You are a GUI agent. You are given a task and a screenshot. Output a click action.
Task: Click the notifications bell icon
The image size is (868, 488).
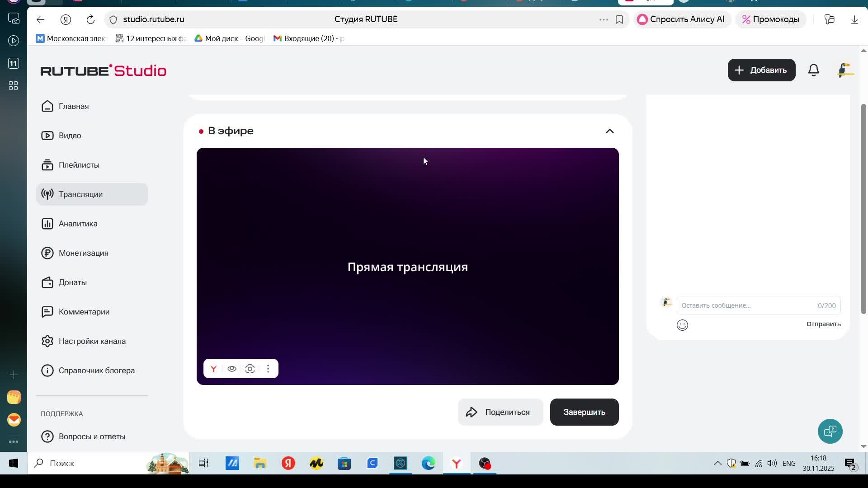click(814, 70)
